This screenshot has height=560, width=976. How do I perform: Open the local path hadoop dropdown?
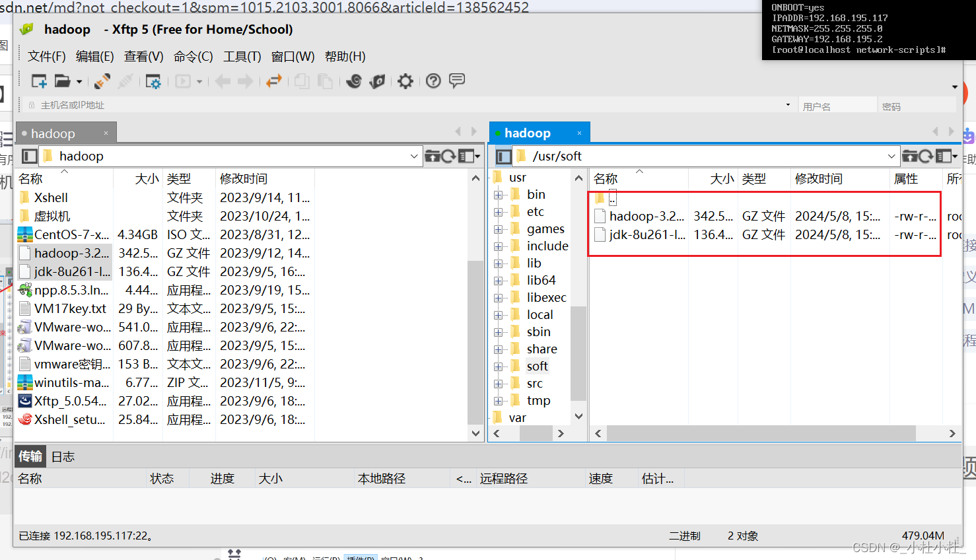click(x=414, y=157)
